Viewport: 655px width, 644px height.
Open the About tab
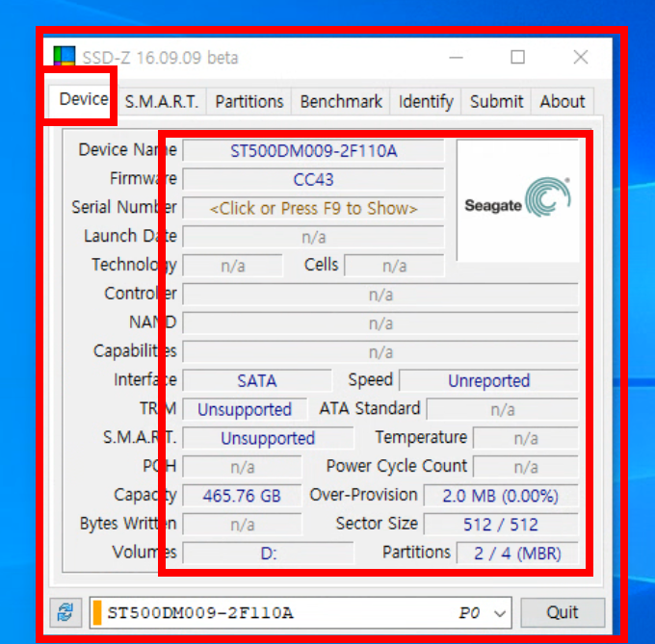tap(563, 101)
